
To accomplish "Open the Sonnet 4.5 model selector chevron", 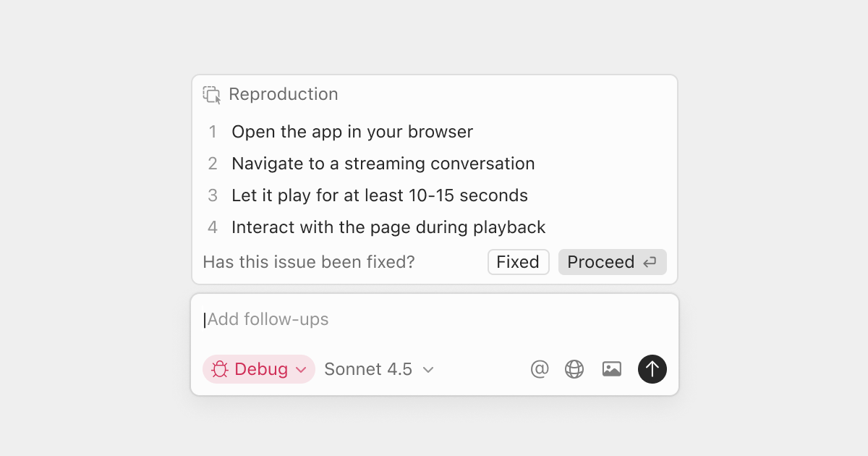I will click(x=427, y=369).
